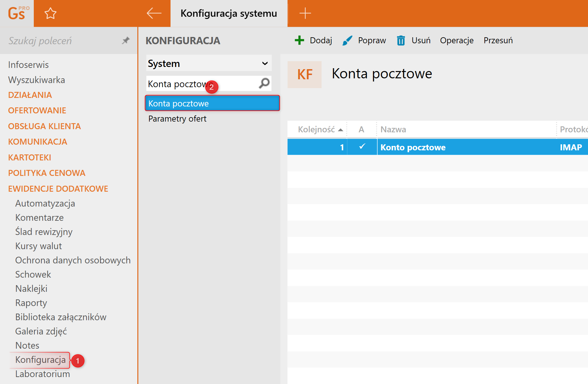
Task: Open a new tab with plus icon
Action: coord(305,13)
